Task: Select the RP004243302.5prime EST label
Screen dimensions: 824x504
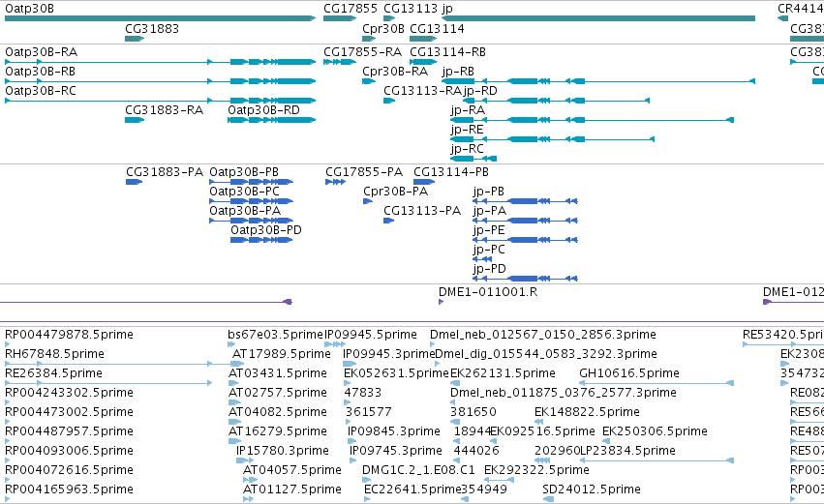Action: pyautogui.click(x=69, y=393)
